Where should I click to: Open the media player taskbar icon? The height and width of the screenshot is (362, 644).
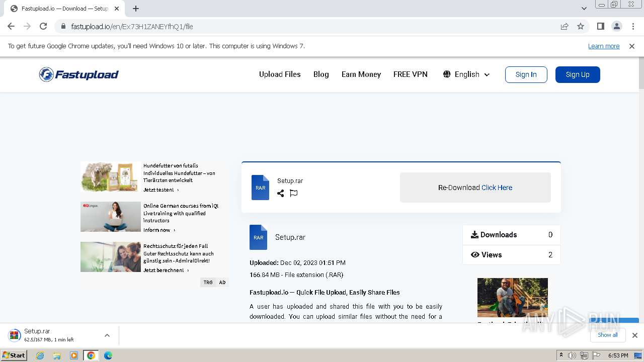click(74, 355)
